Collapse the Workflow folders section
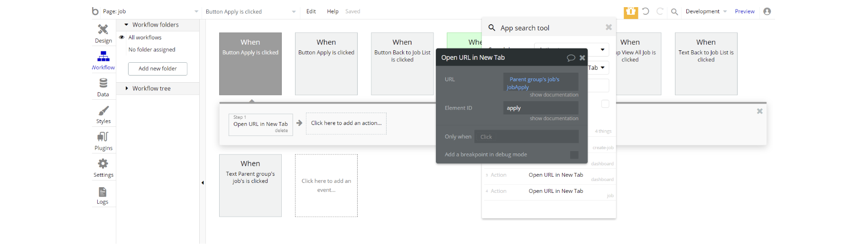Image resolution: width=868 pixels, height=248 pixels. (x=126, y=25)
